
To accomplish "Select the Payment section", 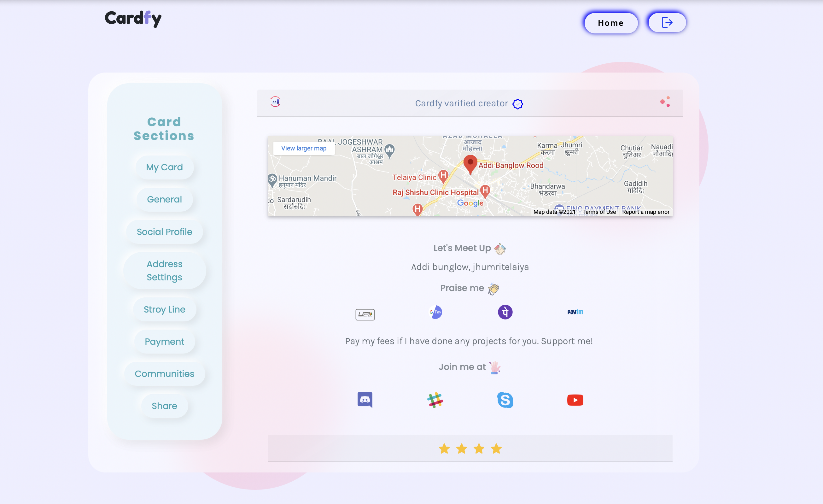I will [x=164, y=341].
